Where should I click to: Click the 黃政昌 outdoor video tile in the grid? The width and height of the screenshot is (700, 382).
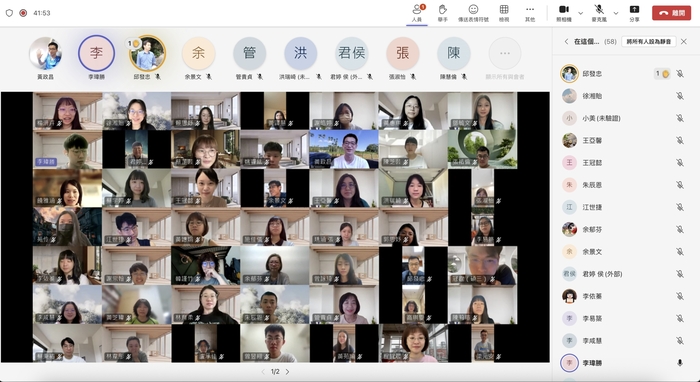click(x=344, y=149)
